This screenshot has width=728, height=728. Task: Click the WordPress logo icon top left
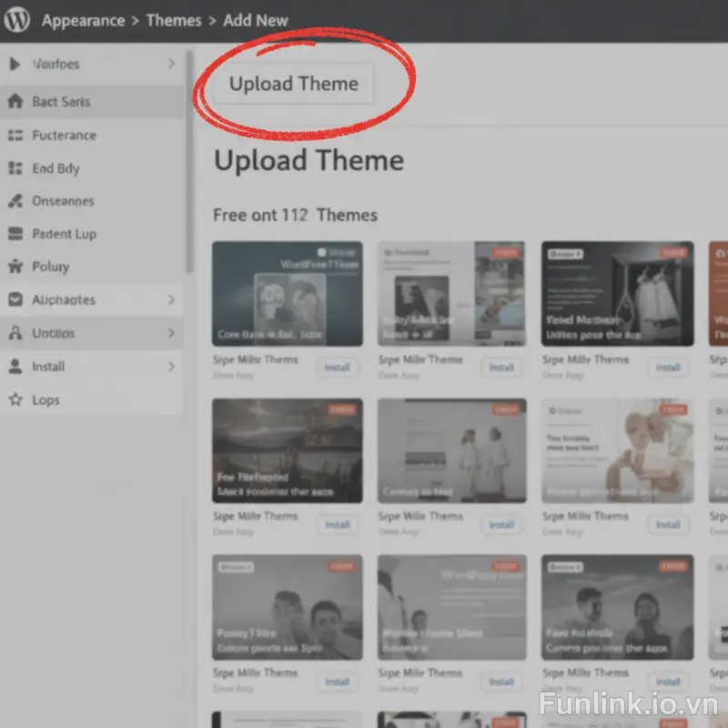(x=15, y=19)
